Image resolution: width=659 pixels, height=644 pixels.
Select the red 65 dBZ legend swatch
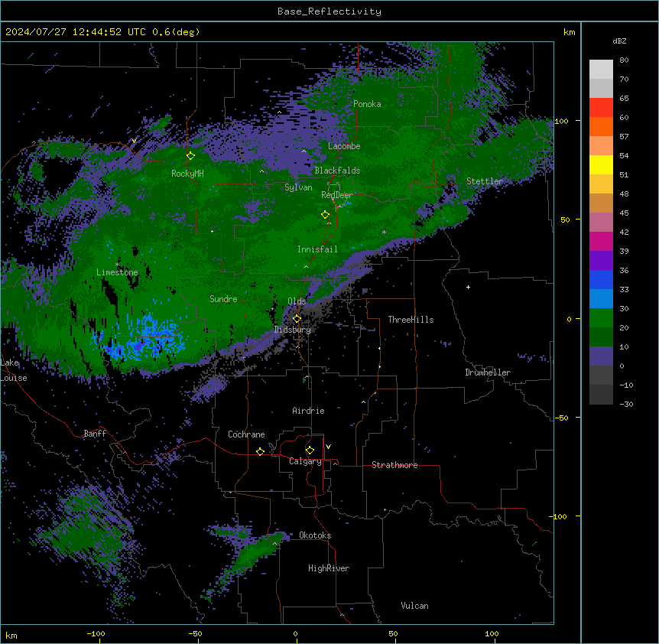[601, 108]
